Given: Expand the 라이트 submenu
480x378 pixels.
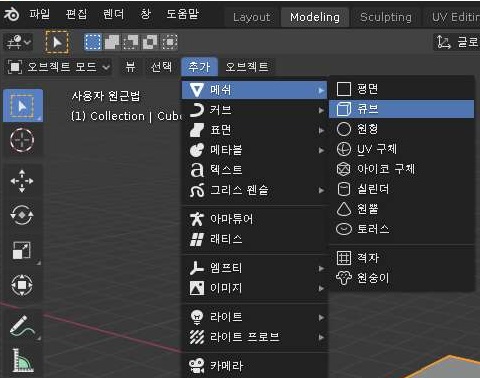Looking at the screenshot, I should pos(255,317).
